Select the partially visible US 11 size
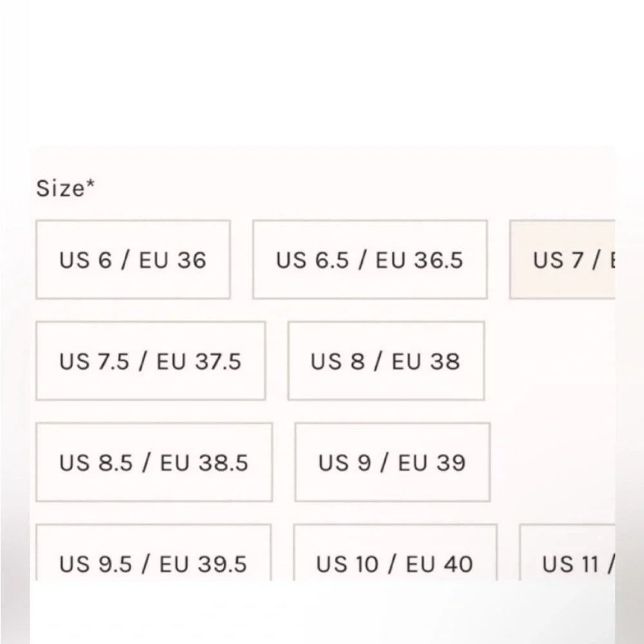Screen dimensions: 644x644 coord(567,553)
